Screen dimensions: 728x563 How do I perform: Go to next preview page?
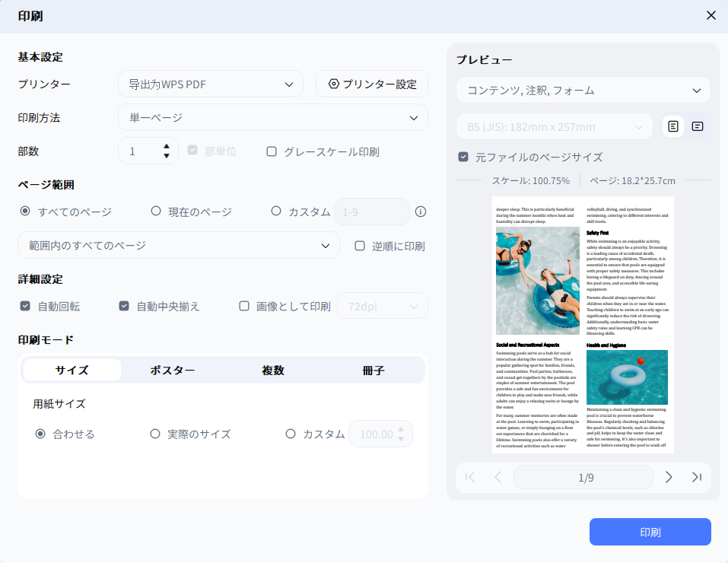pos(669,477)
